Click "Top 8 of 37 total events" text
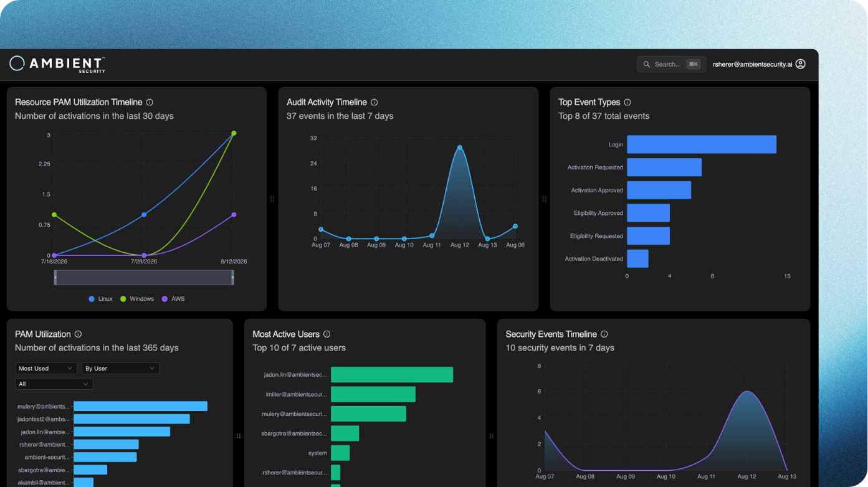Screen dimensions: 868x487 click(604, 116)
